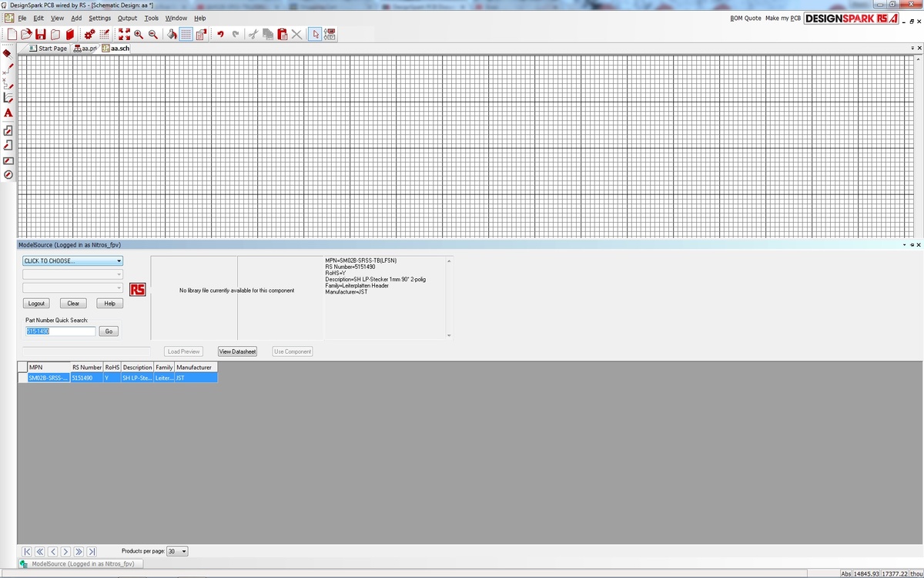The height and width of the screenshot is (578, 924).
Task: Click the Clear button
Action: point(73,304)
